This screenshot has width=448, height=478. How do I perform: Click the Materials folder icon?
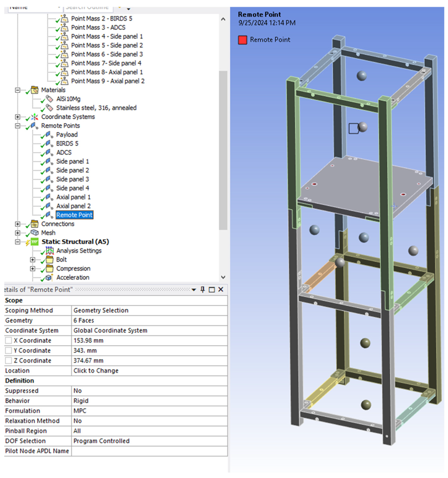(35, 90)
